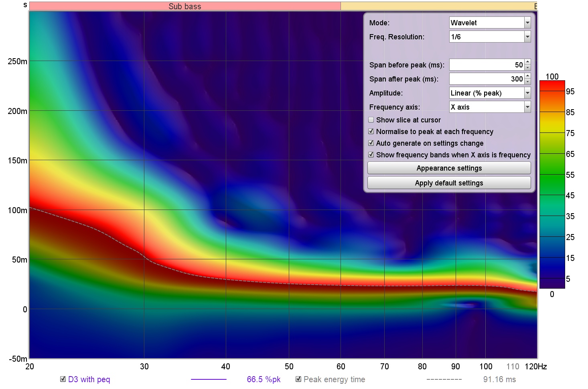Click the purple D3 with peq line sample

point(209,379)
